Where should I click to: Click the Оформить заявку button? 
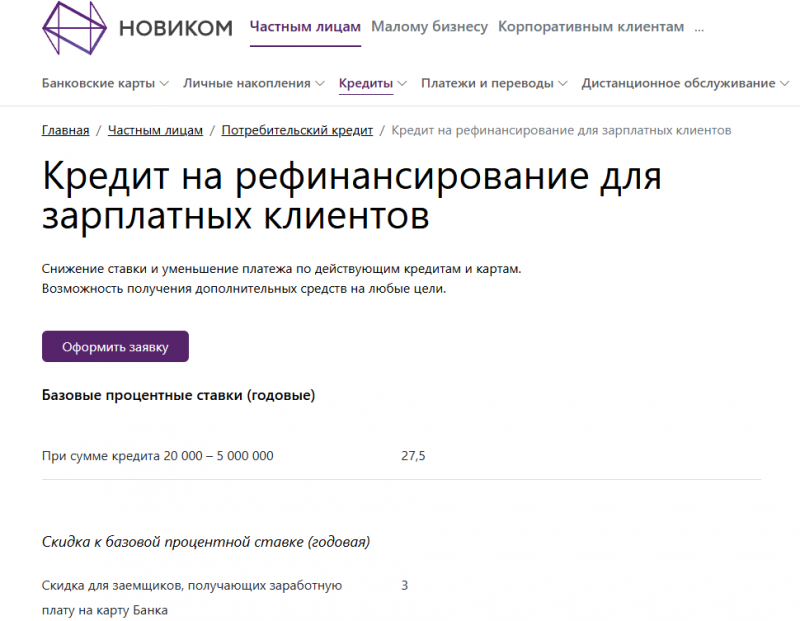point(115,345)
